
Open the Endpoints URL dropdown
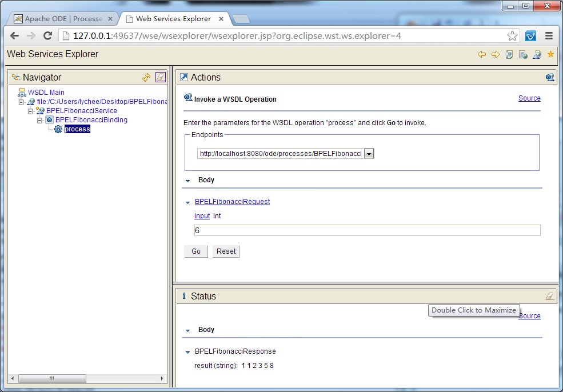pyautogui.click(x=369, y=154)
